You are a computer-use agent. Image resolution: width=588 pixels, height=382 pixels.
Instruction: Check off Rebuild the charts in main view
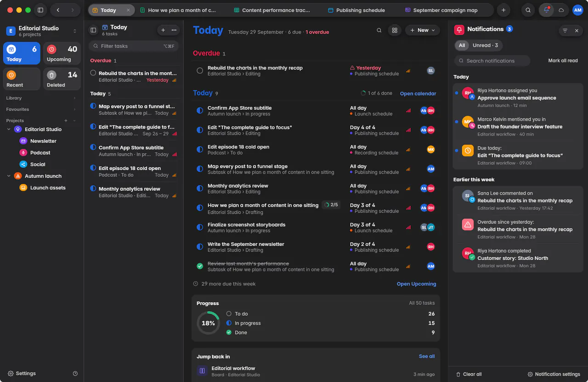[x=200, y=71]
